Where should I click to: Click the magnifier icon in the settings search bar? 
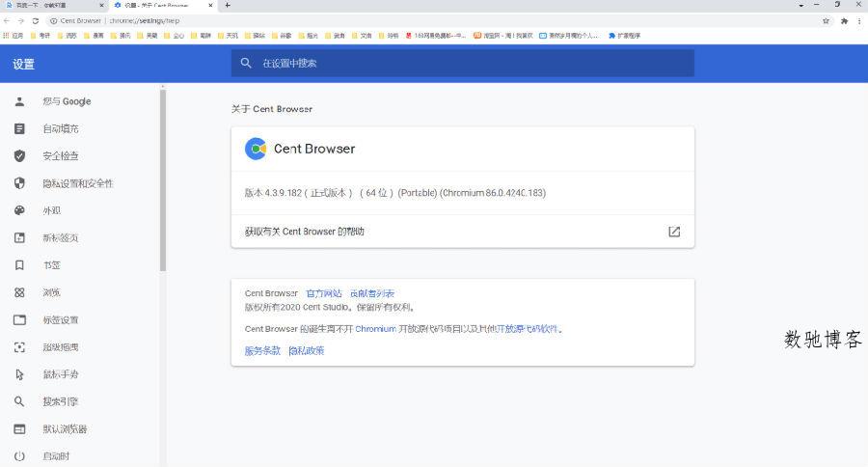click(x=246, y=63)
